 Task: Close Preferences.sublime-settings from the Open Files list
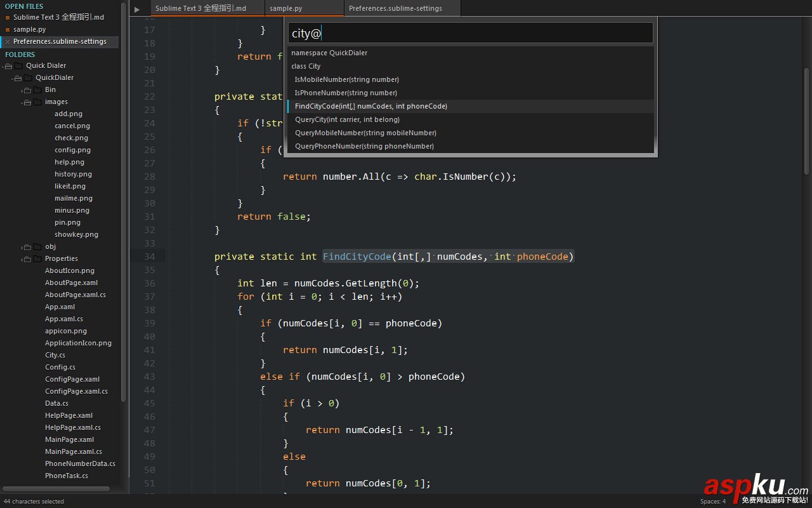pos(8,41)
